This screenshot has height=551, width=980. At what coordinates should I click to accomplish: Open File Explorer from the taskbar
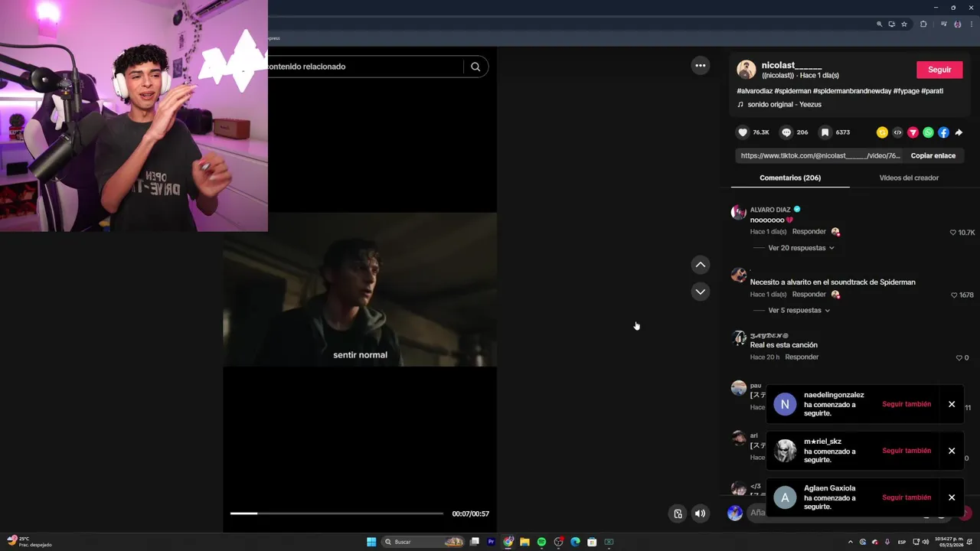point(524,542)
